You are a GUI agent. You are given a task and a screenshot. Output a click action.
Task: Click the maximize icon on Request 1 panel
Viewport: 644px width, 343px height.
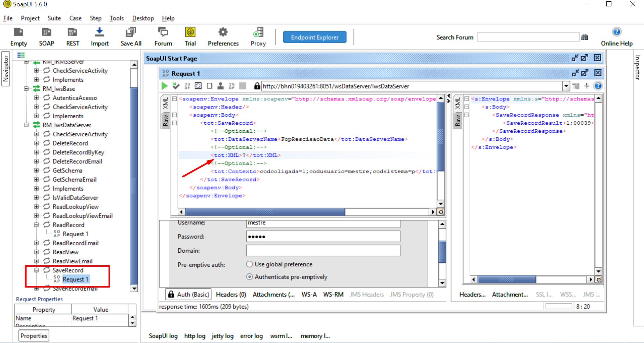pyautogui.click(x=585, y=73)
